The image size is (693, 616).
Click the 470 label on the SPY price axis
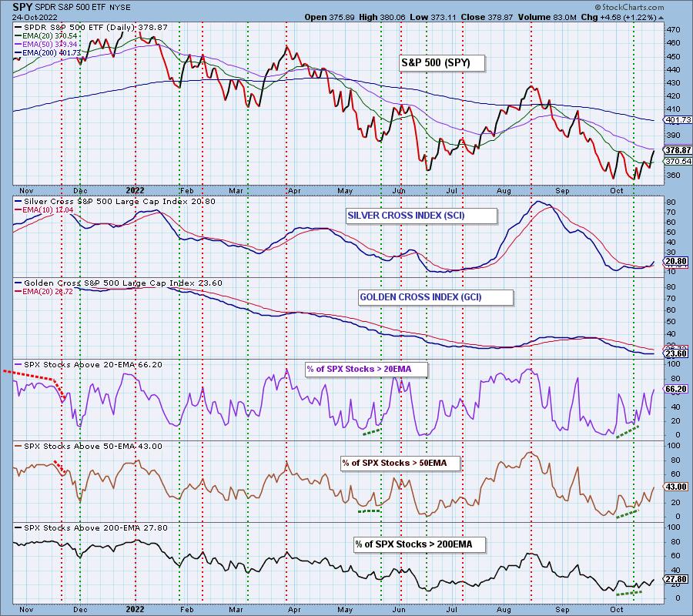pos(673,29)
